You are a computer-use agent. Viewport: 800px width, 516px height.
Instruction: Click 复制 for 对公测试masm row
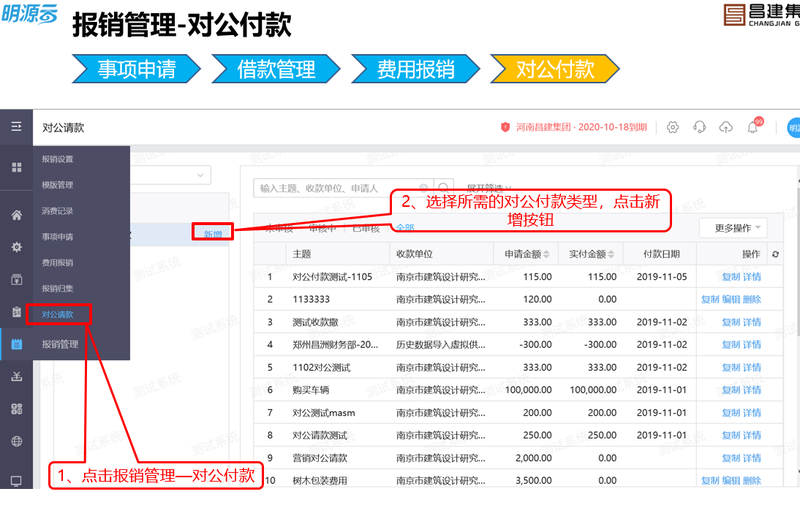click(x=731, y=413)
